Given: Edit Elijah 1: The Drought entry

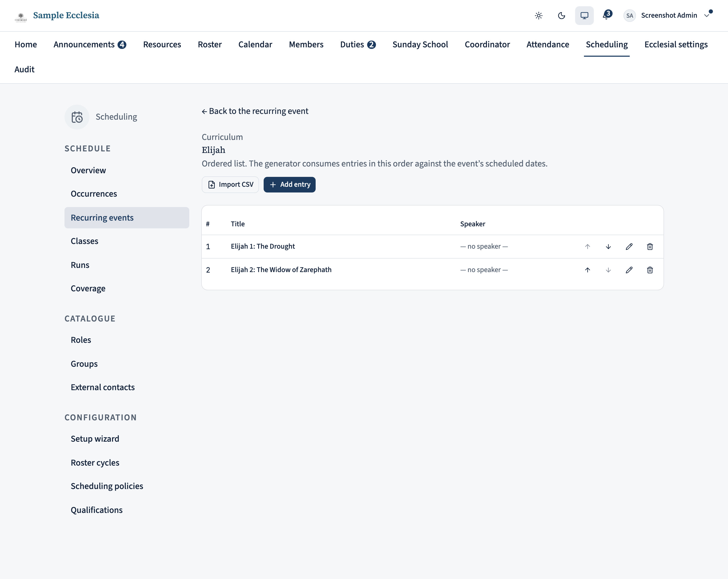Looking at the screenshot, I should [629, 247].
